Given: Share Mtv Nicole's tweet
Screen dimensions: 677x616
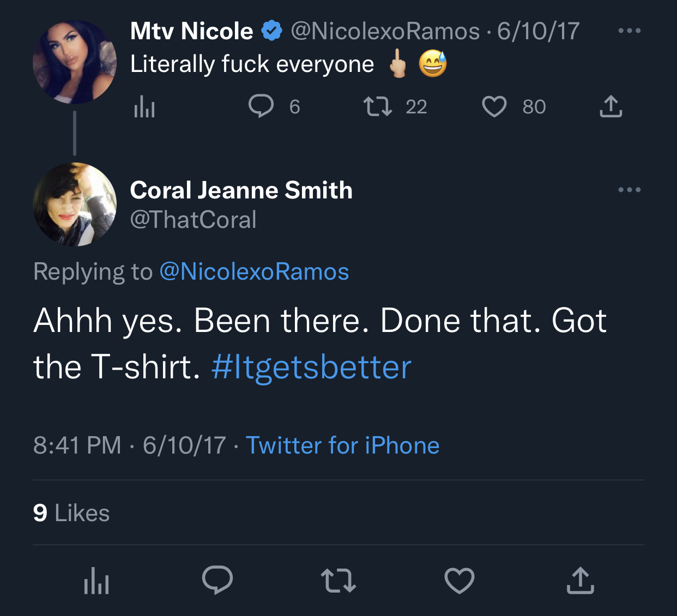Looking at the screenshot, I should pos(610,106).
